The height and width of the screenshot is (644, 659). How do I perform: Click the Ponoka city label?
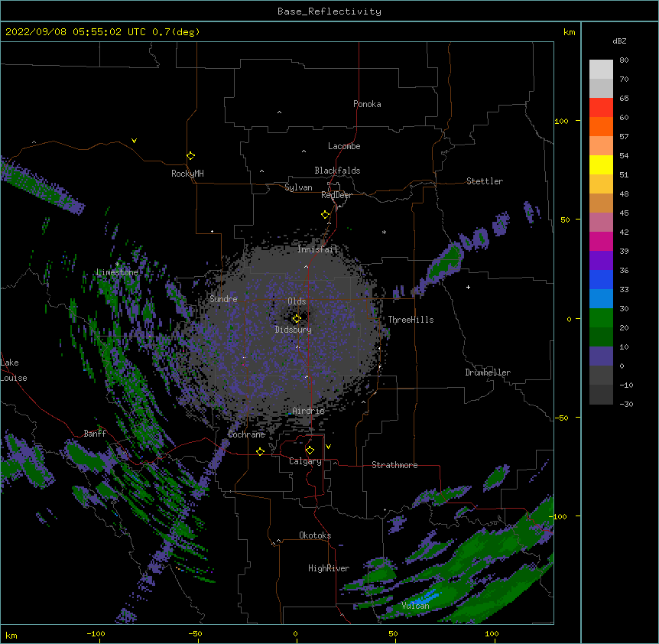[367, 104]
